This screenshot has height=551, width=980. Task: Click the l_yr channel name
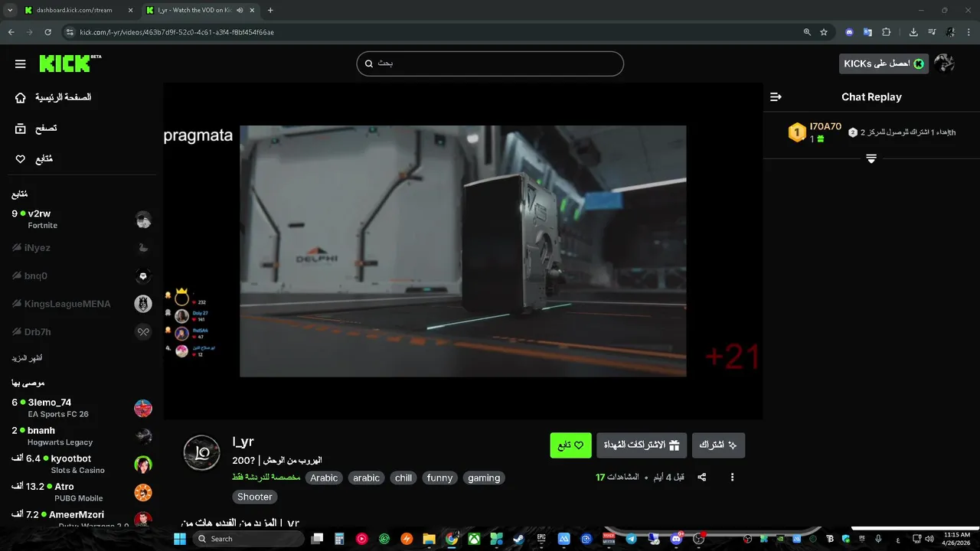(243, 442)
